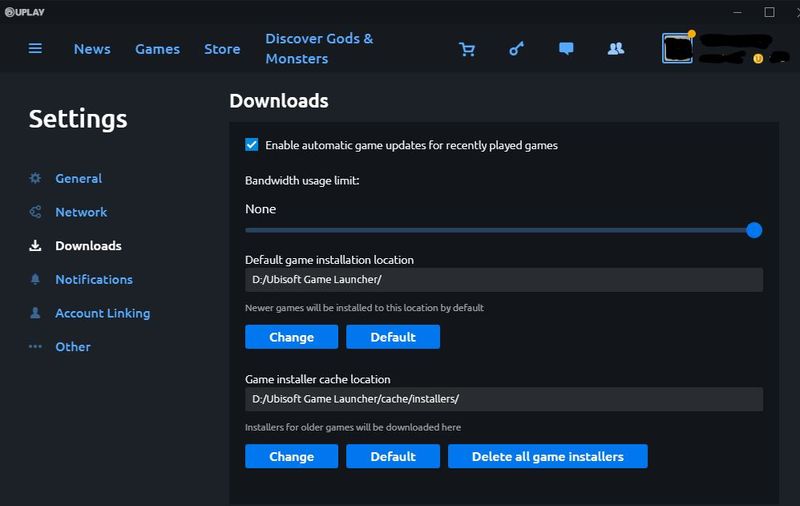The width and height of the screenshot is (800, 506).
Task: Open the chat messages icon
Action: point(566,48)
